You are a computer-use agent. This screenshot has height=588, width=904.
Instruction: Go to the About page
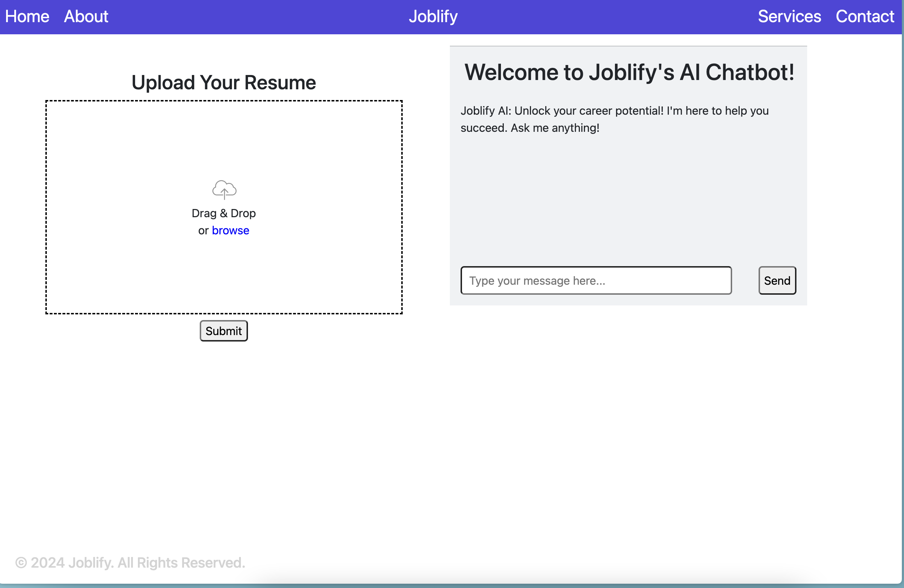coord(86,16)
